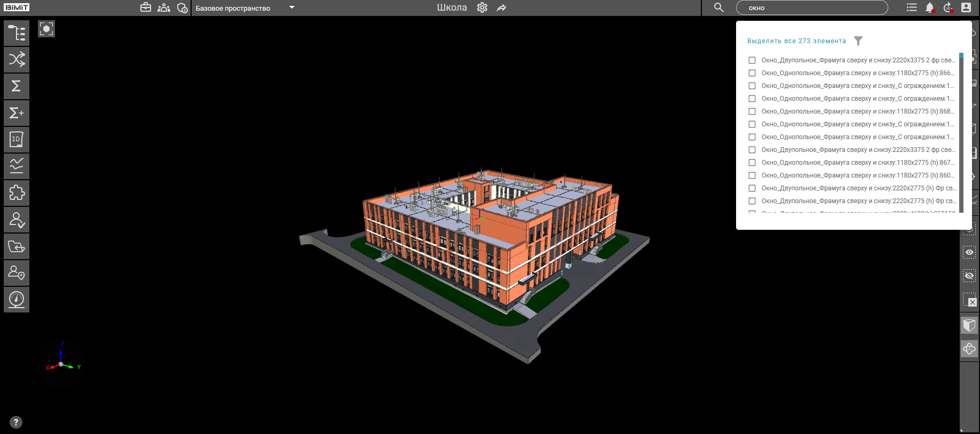Click Выделить все 273 элемента link

796,41
